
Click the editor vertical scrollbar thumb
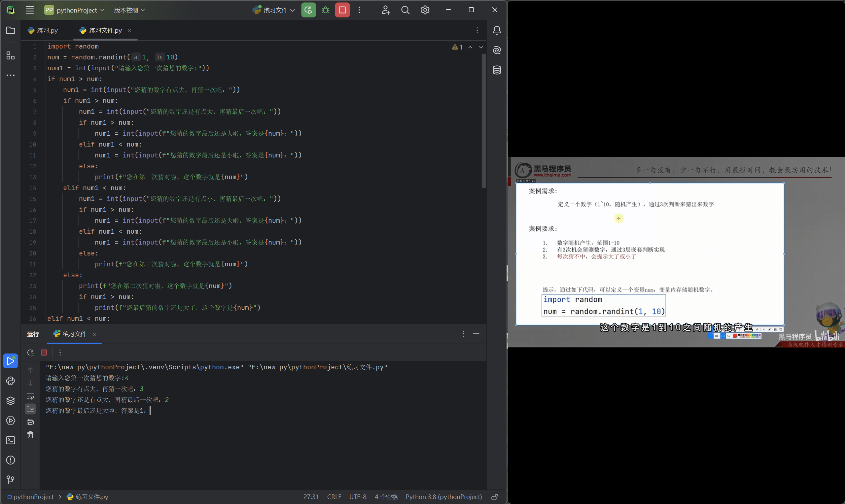coord(484,120)
